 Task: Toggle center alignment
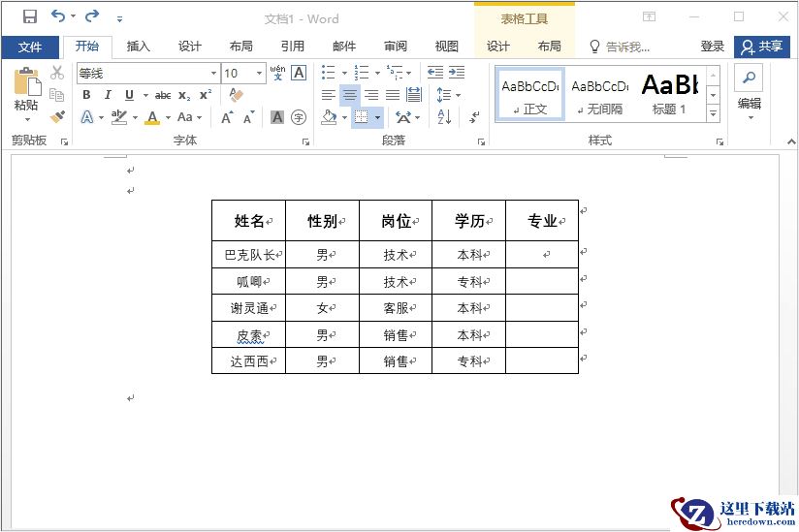(350, 95)
